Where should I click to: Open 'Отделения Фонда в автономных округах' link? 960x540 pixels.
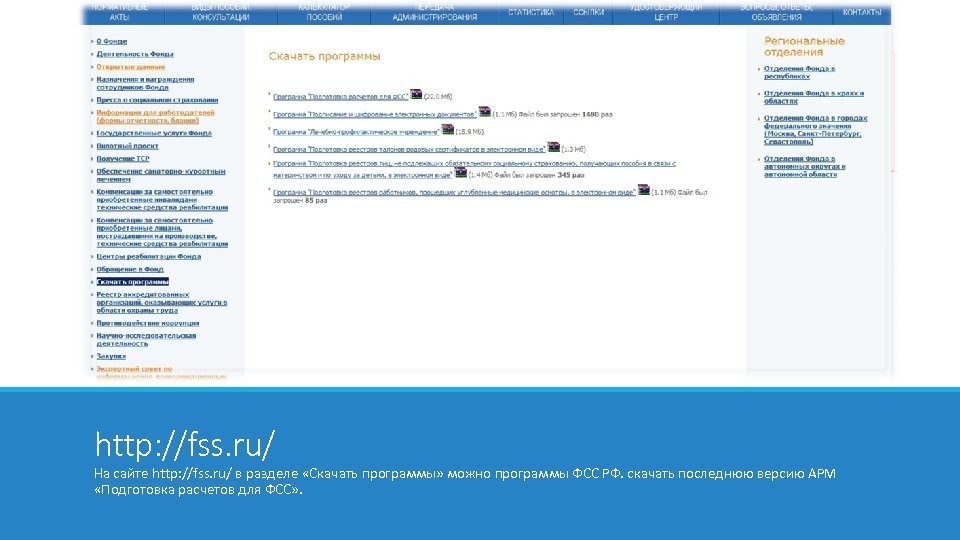point(804,167)
